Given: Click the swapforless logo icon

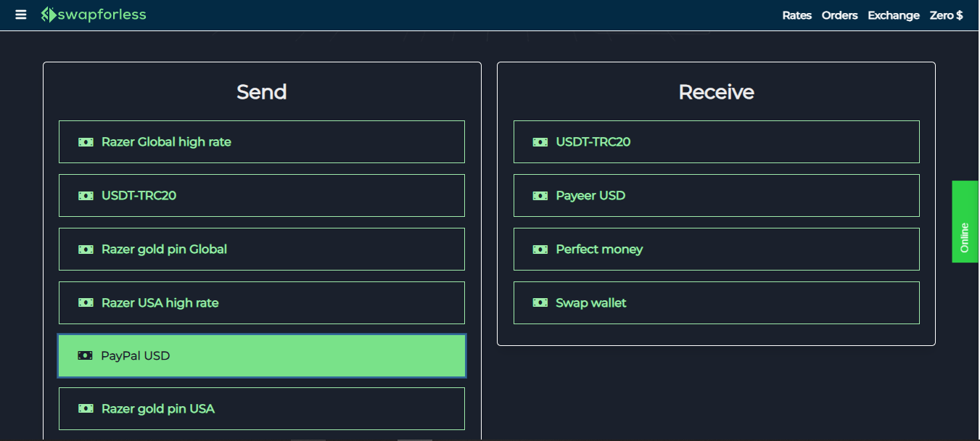Looking at the screenshot, I should click(48, 15).
